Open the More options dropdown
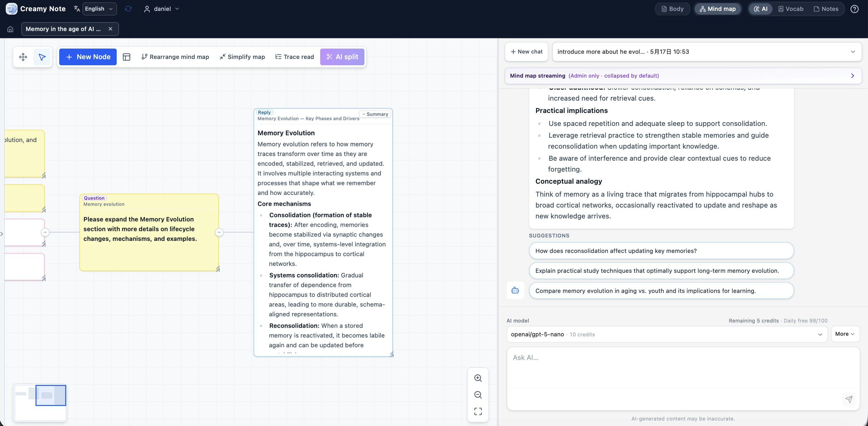868x426 pixels. pos(845,334)
